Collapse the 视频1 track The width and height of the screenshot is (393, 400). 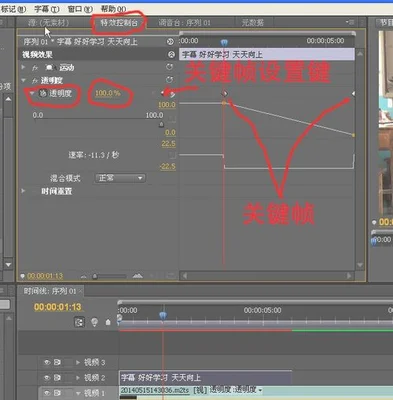[78, 393]
